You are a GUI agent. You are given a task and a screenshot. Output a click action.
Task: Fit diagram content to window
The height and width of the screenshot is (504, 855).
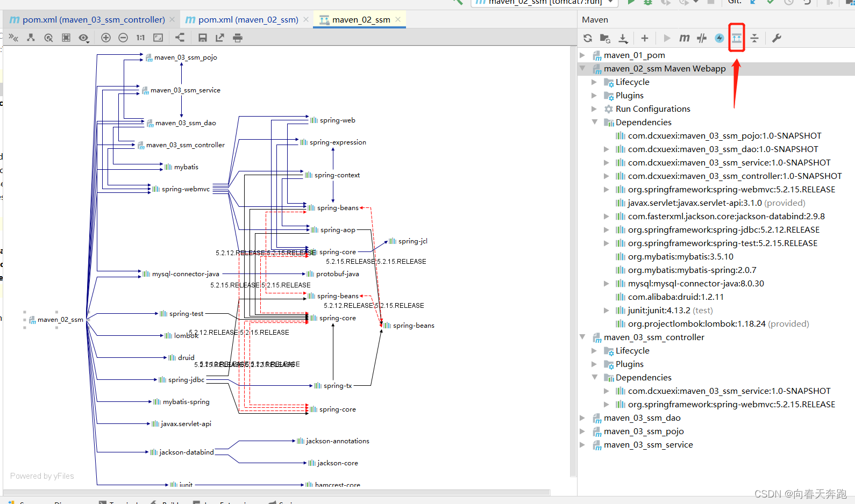pos(158,38)
